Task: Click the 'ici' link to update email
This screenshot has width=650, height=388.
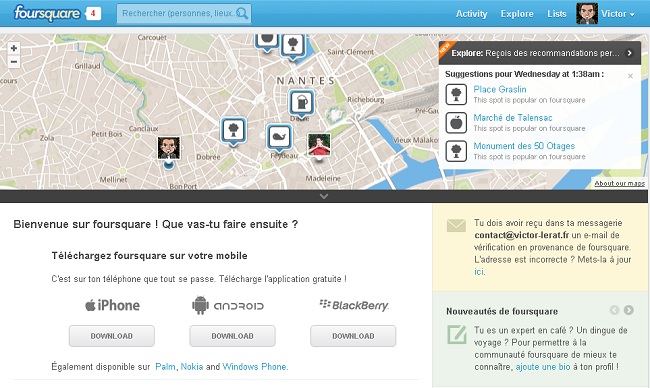Action: click(x=478, y=272)
